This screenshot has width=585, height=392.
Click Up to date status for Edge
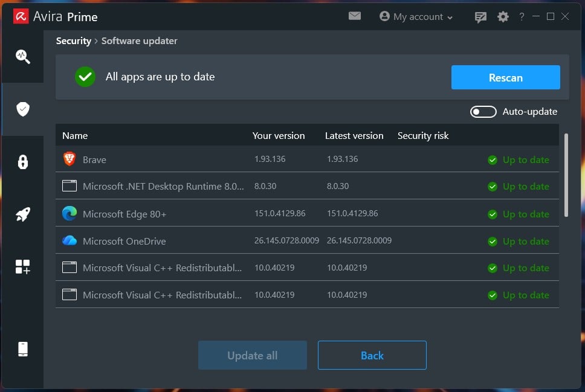coord(526,214)
